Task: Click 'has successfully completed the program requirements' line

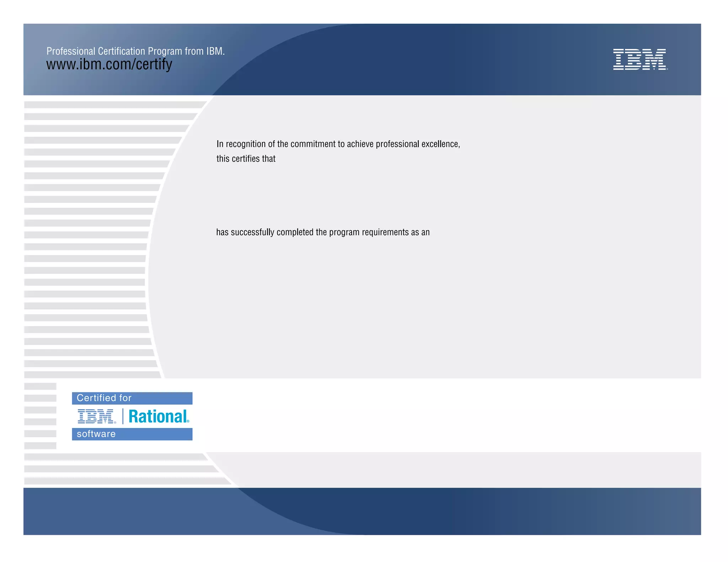Action: point(322,232)
